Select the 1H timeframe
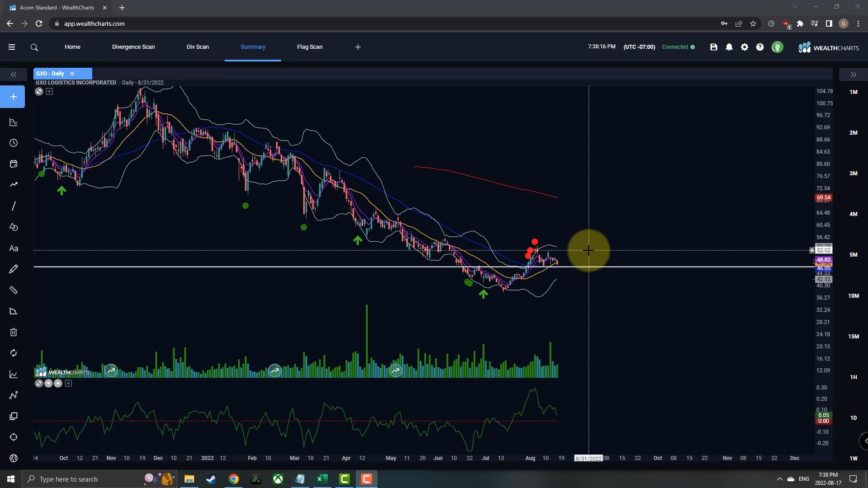The image size is (868, 488). coord(853,377)
